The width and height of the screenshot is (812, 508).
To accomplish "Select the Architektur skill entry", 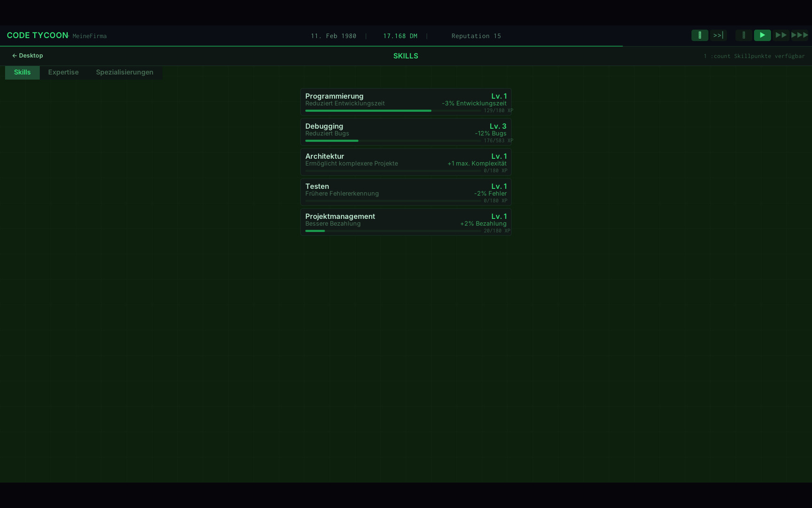I will tap(406, 162).
